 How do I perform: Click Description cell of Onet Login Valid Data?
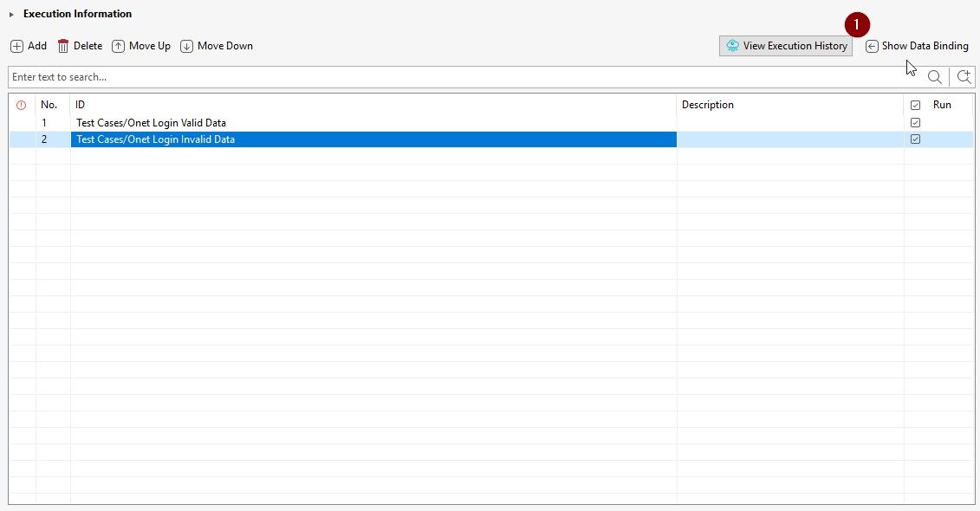click(789, 123)
